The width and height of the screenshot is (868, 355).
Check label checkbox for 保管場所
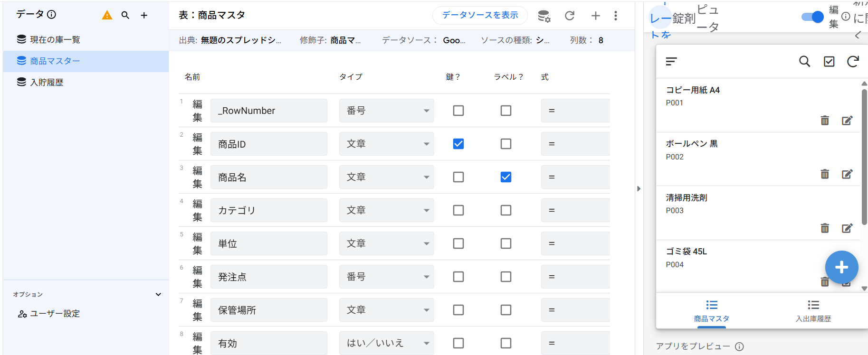[x=506, y=310]
